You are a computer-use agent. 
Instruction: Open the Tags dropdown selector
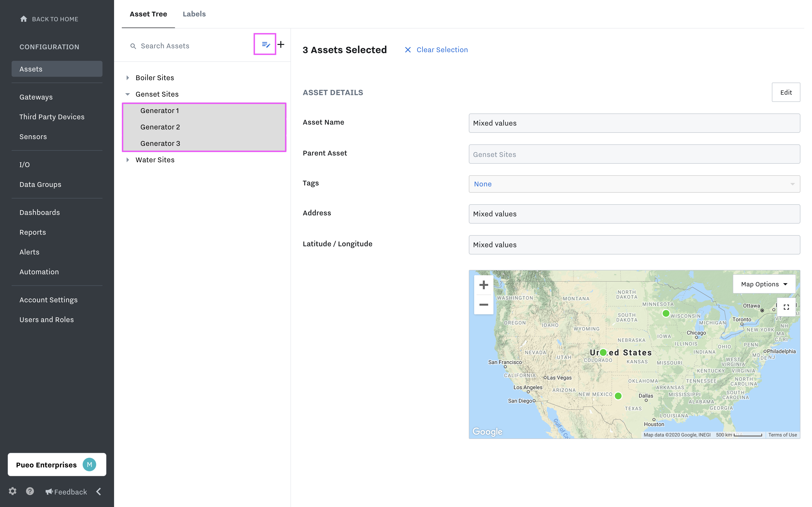coord(634,183)
